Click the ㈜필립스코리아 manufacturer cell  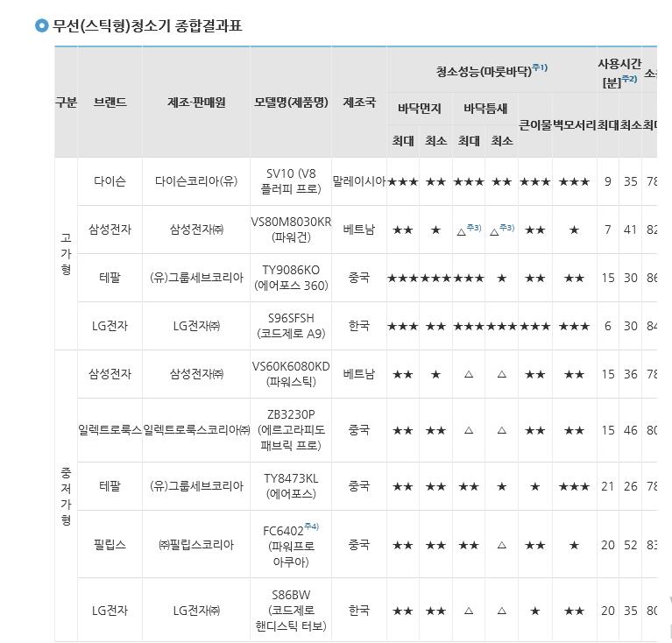point(196,545)
